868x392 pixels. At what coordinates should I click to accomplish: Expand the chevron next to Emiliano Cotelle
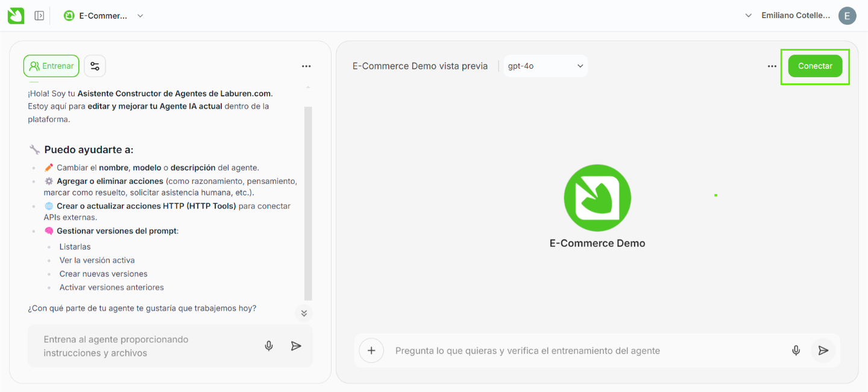[x=749, y=16]
